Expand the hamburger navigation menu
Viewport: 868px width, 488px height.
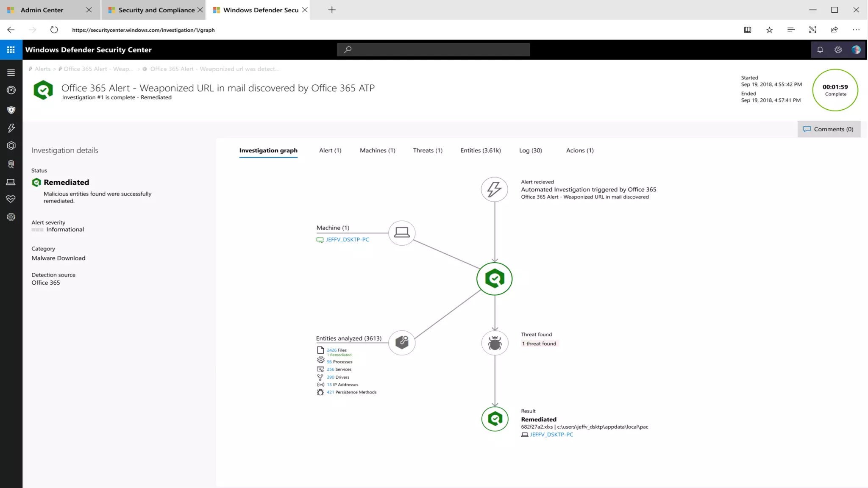coord(11,72)
